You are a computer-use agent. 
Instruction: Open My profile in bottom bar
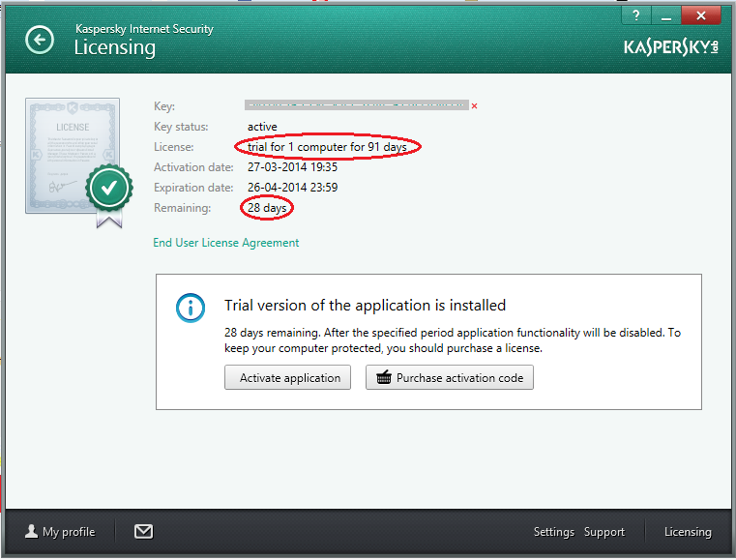[60, 531]
